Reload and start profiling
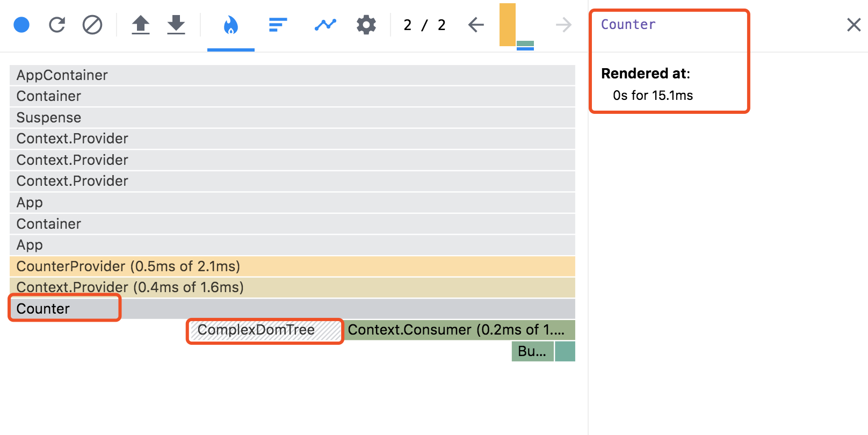This screenshot has width=868, height=435. pyautogui.click(x=57, y=25)
